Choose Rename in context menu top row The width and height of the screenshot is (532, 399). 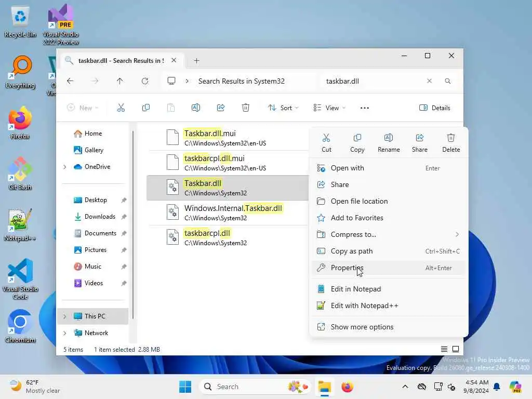click(389, 143)
